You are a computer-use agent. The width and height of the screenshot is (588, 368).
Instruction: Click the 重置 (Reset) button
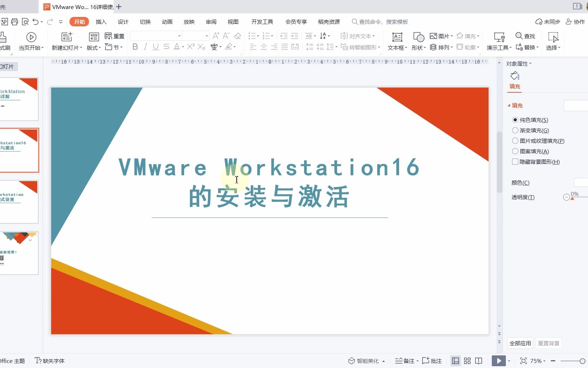(115, 36)
